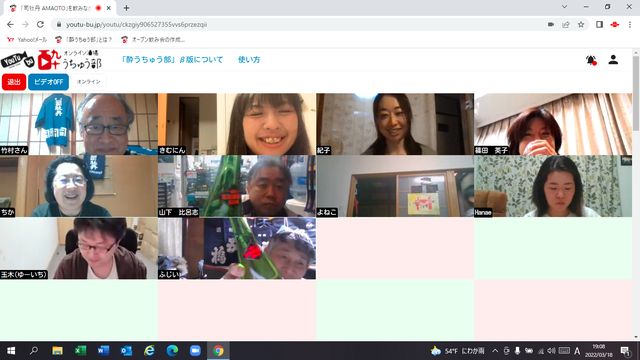The height and width of the screenshot is (360, 640).
Task: Select ちか's video tile
Action: (79, 186)
